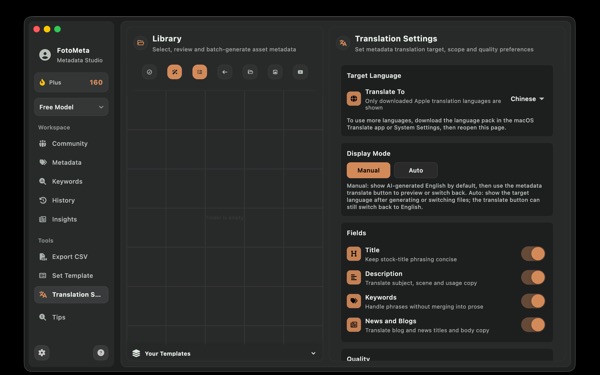Click the Tips search icon
This screenshot has width=600, height=375.
[42, 317]
